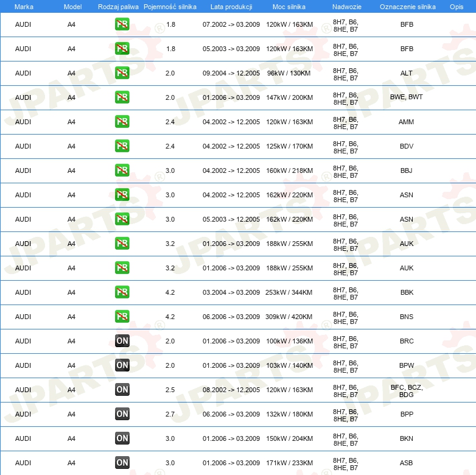476x475 pixels.
Task: Select the ON diesel icon for the BPP engine
Action: pyautogui.click(x=122, y=414)
